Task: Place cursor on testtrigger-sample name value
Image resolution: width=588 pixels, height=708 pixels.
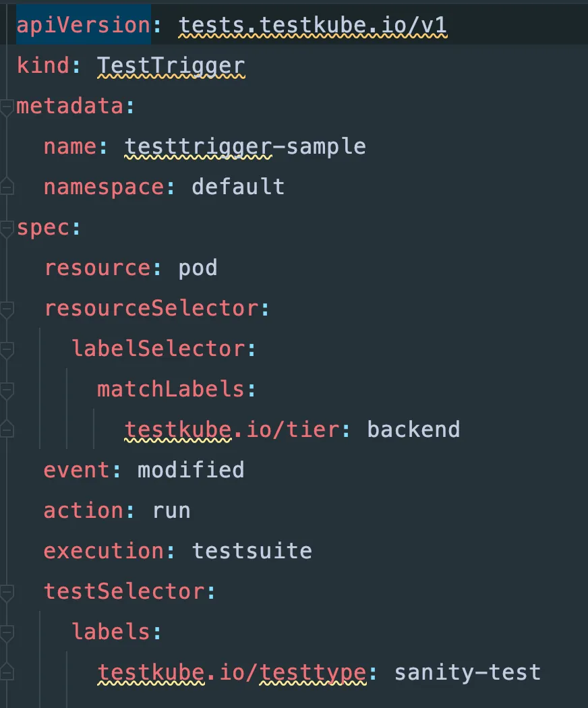Action: [245, 147]
